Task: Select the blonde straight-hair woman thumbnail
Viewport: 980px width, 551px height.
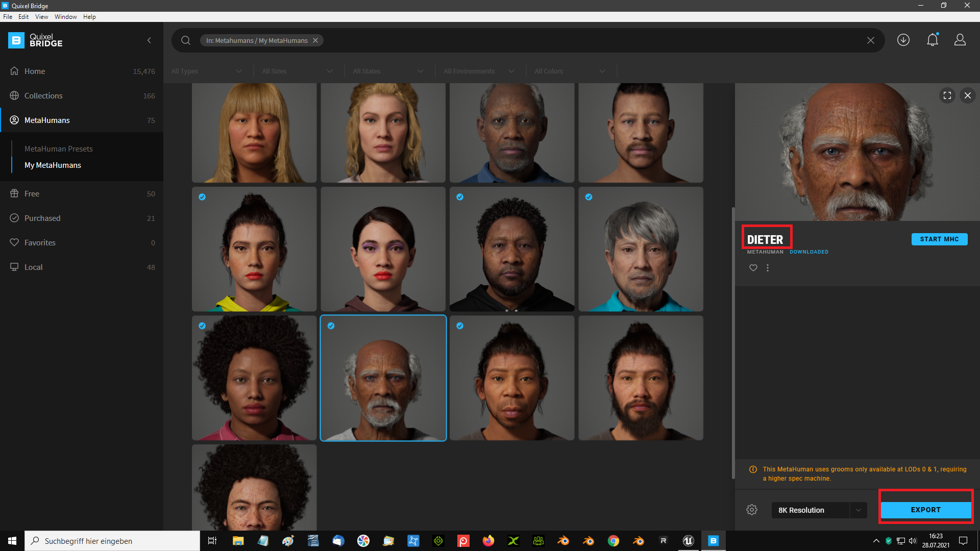Action: click(x=254, y=133)
